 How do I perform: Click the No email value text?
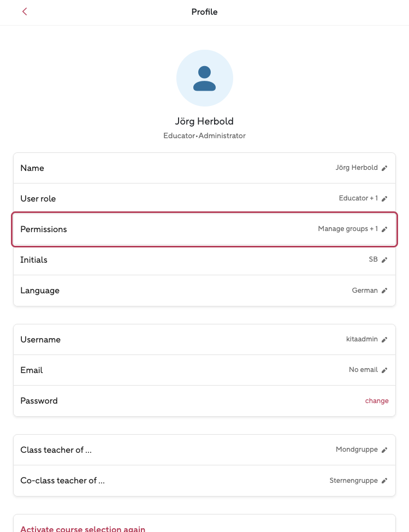(x=363, y=370)
